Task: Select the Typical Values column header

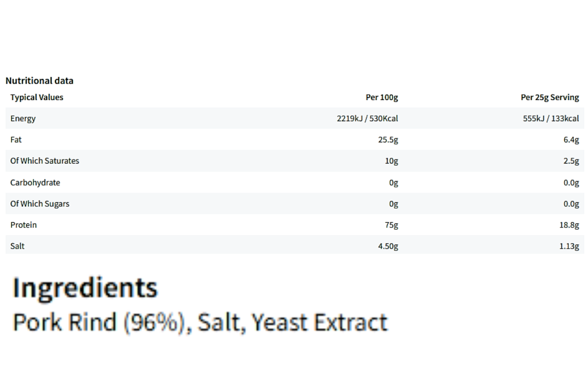Action: click(37, 97)
